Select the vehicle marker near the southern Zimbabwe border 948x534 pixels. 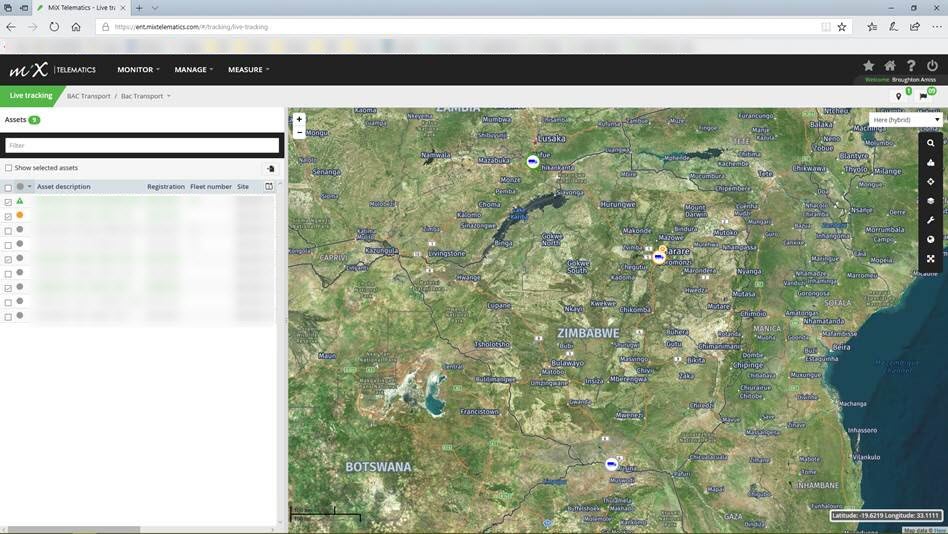coord(611,464)
